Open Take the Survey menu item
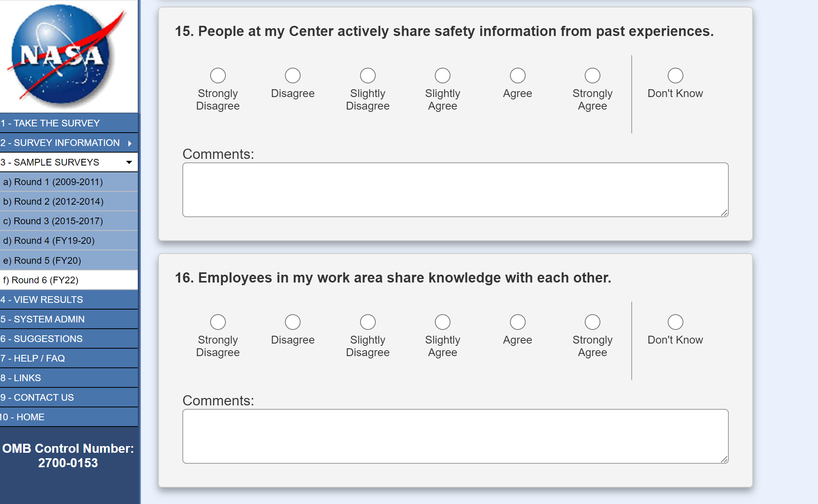This screenshot has width=818, height=504. point(50,123)
